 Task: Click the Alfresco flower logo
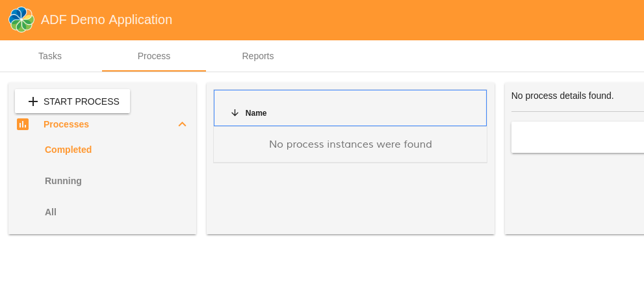21,20
